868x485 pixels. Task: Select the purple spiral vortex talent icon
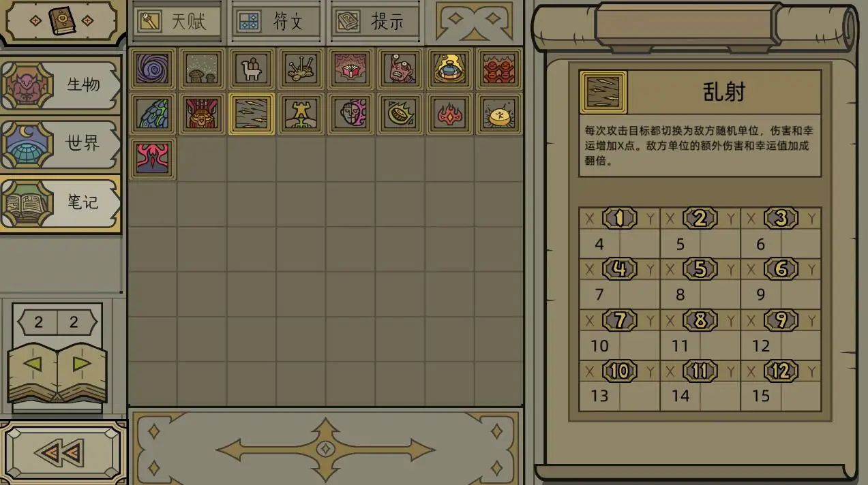pyautogui.click(x=153, y=69)
